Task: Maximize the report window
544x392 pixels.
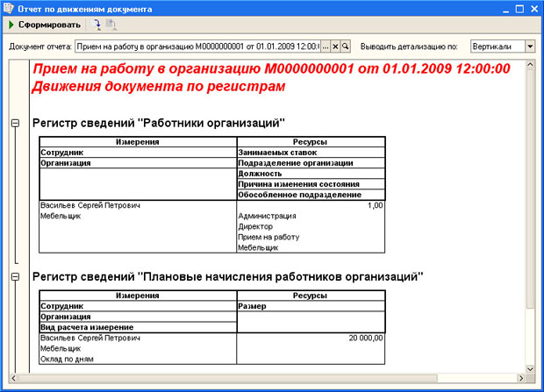Action: coord(519,9)
